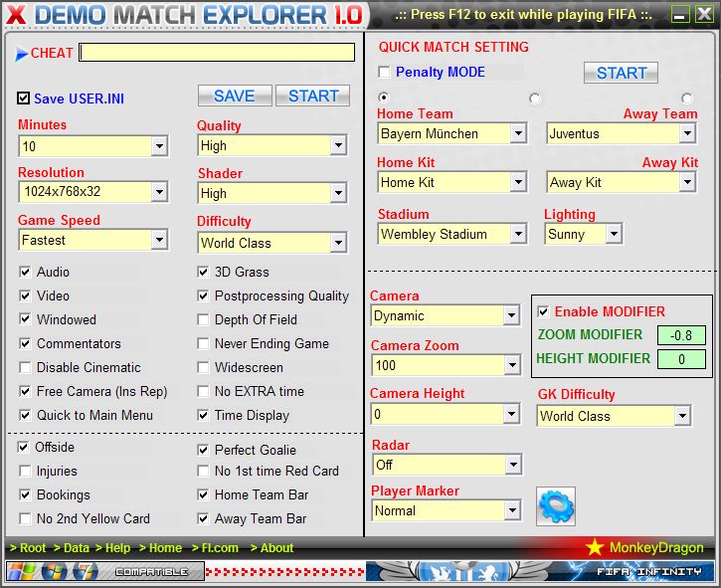Open the Resolution dropdown
This screenshot has height=588, width=721.
point(159,191)
